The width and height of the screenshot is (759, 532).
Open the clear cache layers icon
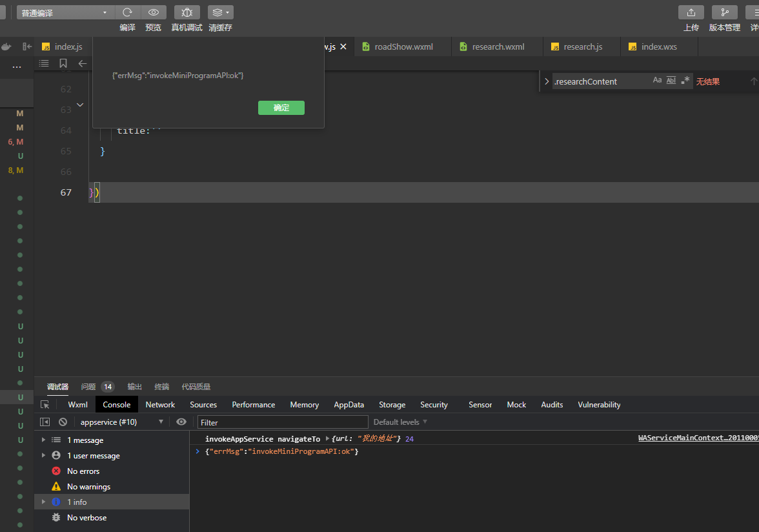coord(220,12)
